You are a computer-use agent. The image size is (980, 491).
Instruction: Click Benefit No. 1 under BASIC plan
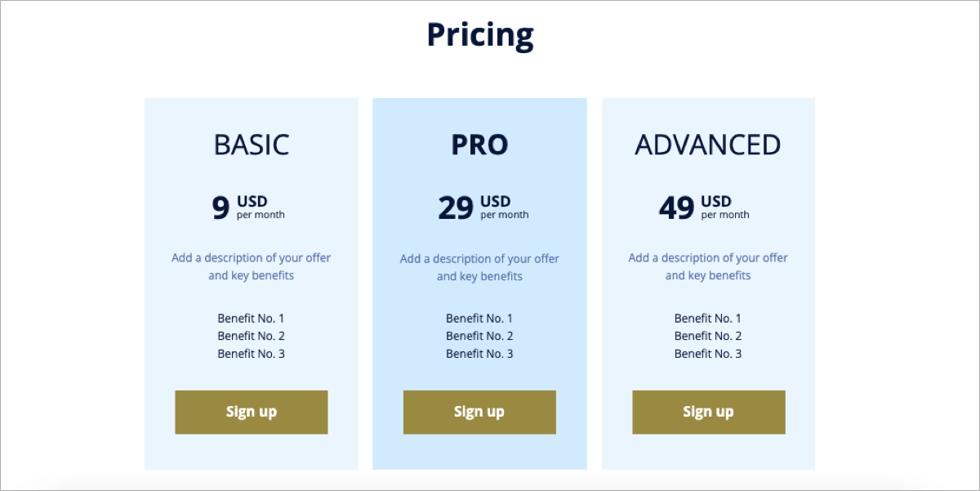point(251,318)
